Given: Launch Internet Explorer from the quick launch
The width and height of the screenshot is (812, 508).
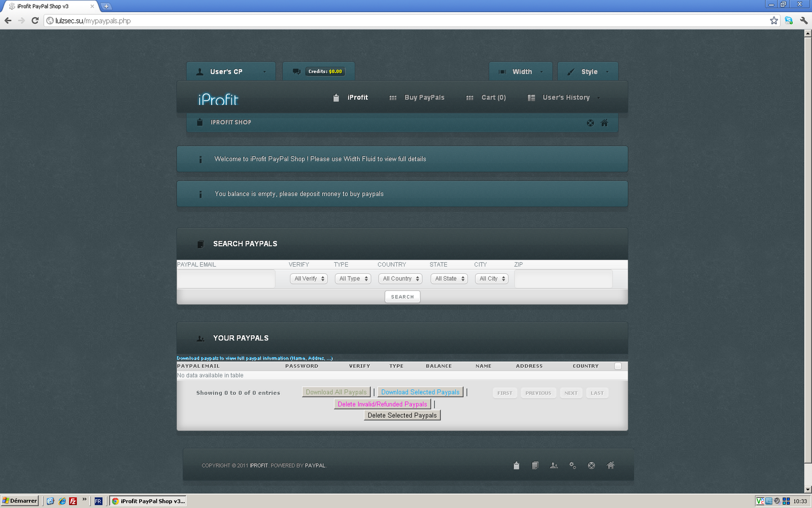Looking at the screenshot, I should [x=62, y=501].
